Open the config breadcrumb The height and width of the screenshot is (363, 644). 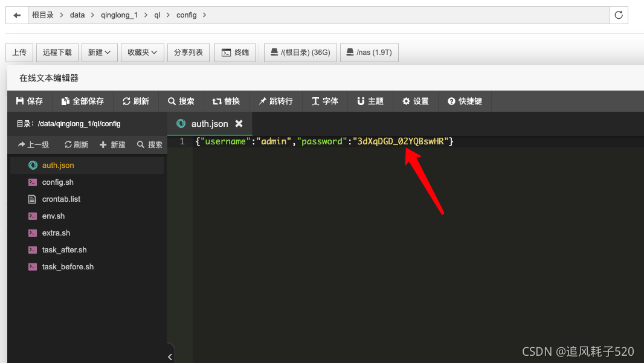point(187,15)
